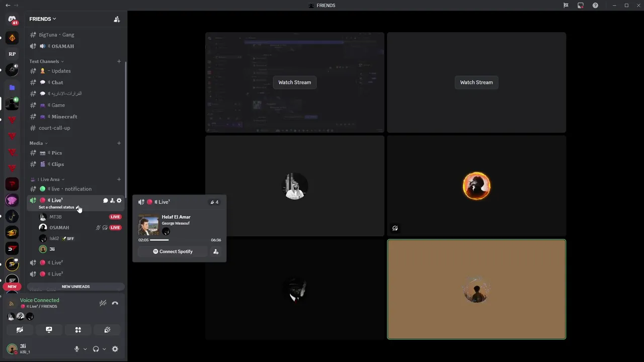
Task: Open the inbox icon in title bar
Action: [581, 6]
